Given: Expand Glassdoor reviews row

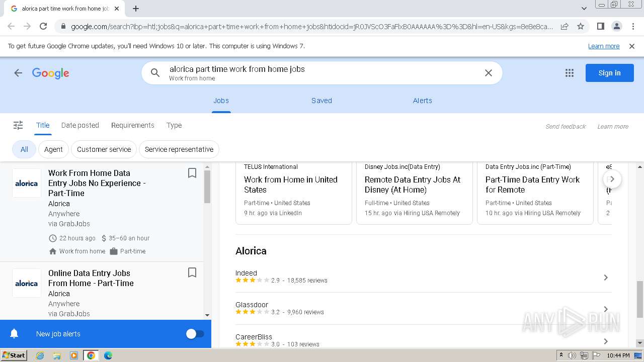Looking at the screenshot, I should pyautogui.click(x=423, y=308).
